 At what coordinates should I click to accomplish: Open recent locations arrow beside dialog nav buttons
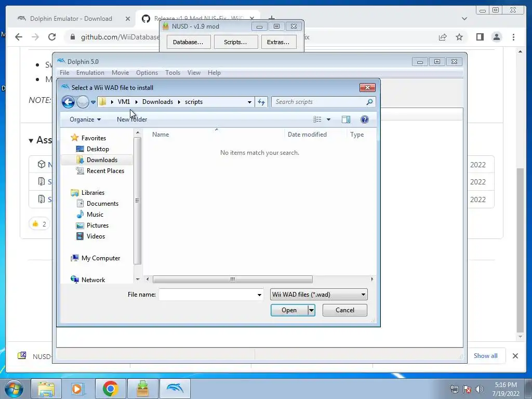pyautogui.click(x=93, y=102)
